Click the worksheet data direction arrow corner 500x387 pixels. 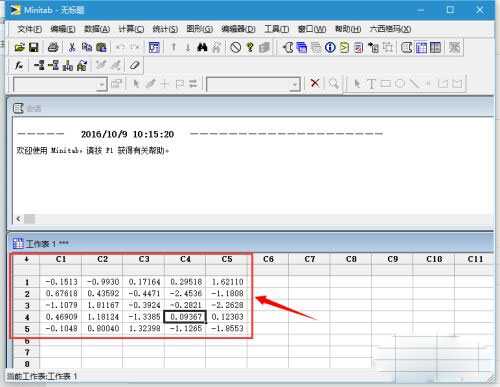coord(27,259)
